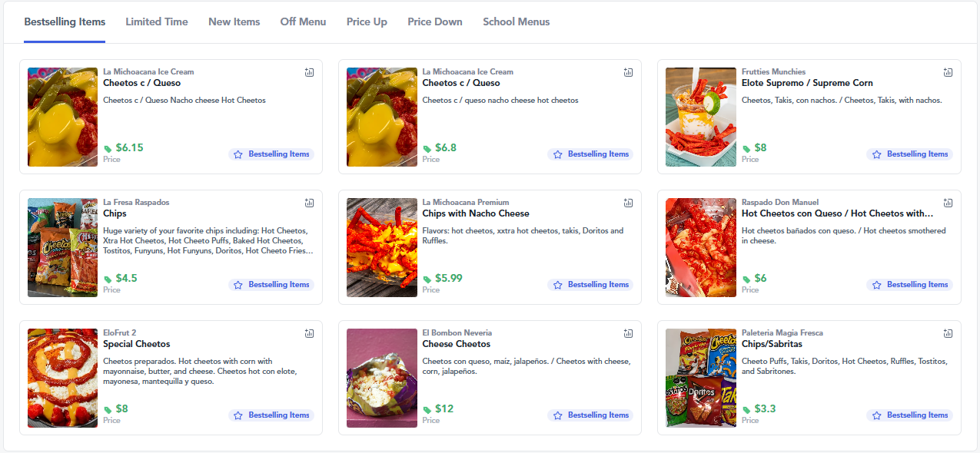Click chart icon on Special Cheetos card

click(x=309, y=333)
